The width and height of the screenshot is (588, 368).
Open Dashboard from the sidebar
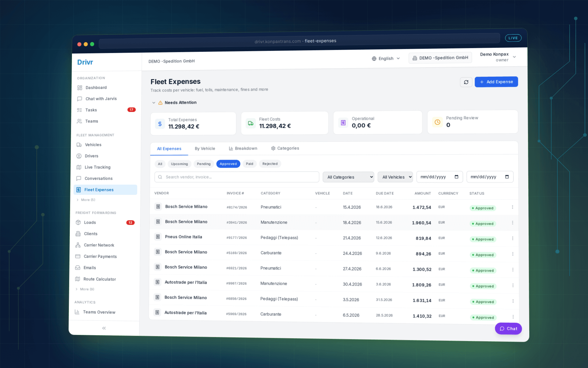click(x=96, y=88)
